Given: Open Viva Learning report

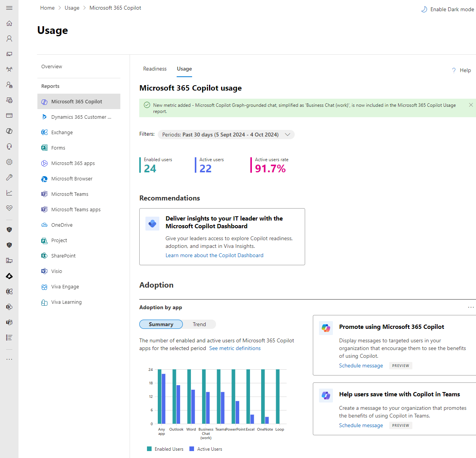Looking at the screenshot, I should pos(79,302).
